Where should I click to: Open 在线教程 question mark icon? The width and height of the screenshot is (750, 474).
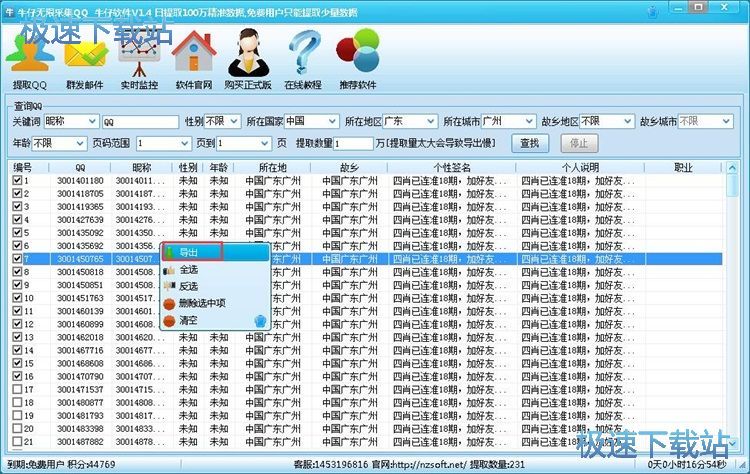pyautogui.click(x=302, y=52)
